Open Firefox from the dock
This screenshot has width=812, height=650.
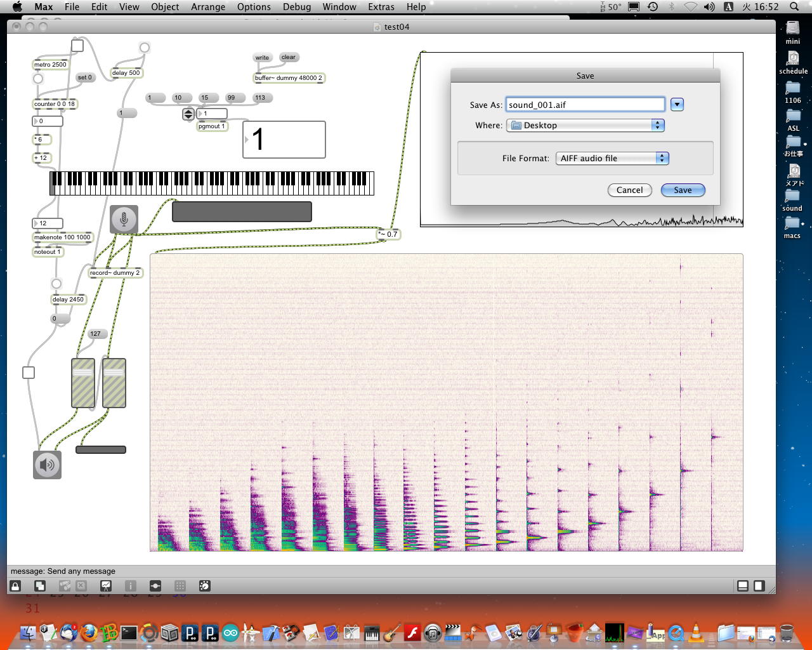pyautogui.click(x=89, y=633)
